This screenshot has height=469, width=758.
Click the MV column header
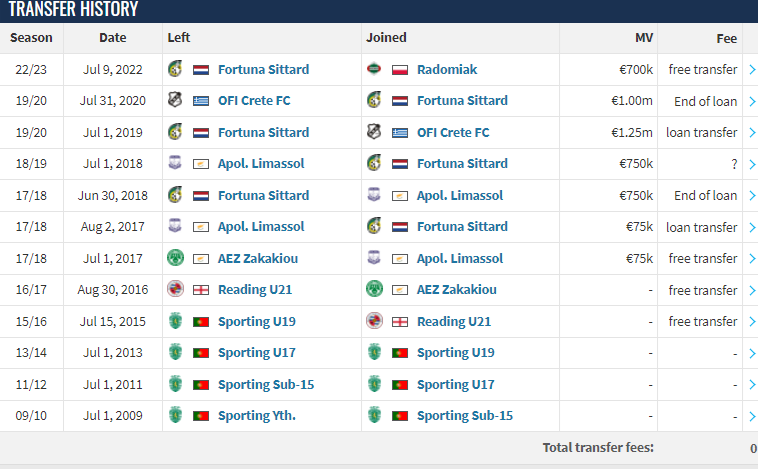click(x=644, y=38)
